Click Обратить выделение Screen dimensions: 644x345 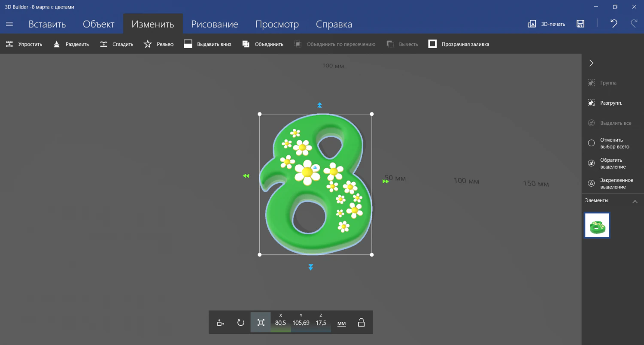pyautogui.click(x=607, y=163)
